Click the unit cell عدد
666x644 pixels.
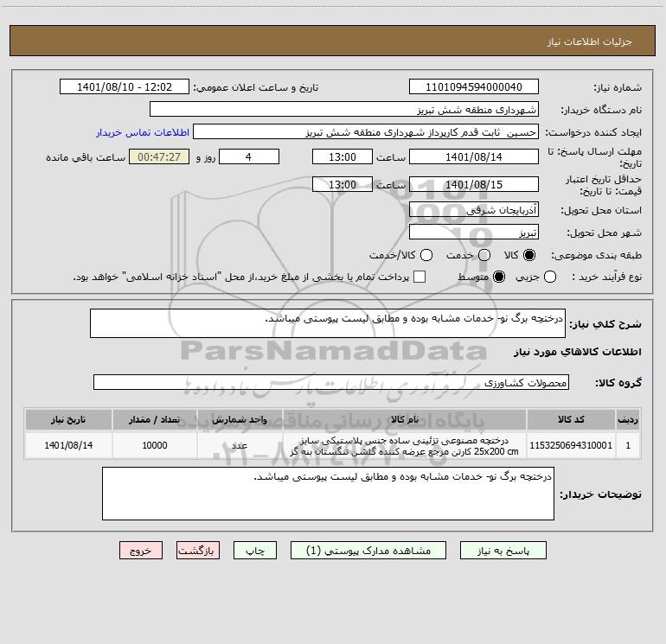240,445
